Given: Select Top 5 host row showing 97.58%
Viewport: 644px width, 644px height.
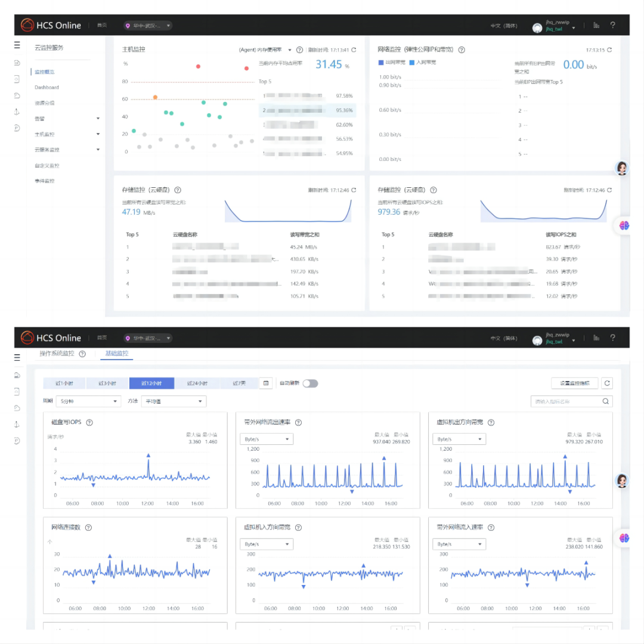Looking at the screenshot, I should click(x=308, y=95).
